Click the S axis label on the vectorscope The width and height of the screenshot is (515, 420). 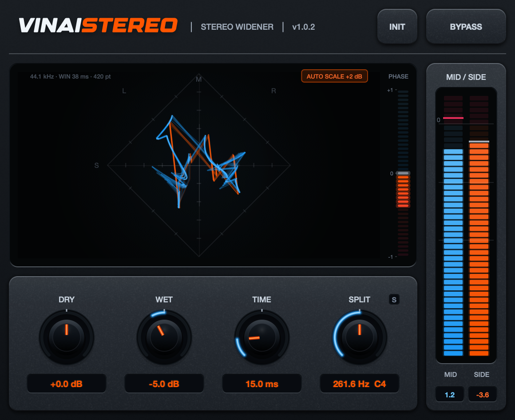(97, 166)
